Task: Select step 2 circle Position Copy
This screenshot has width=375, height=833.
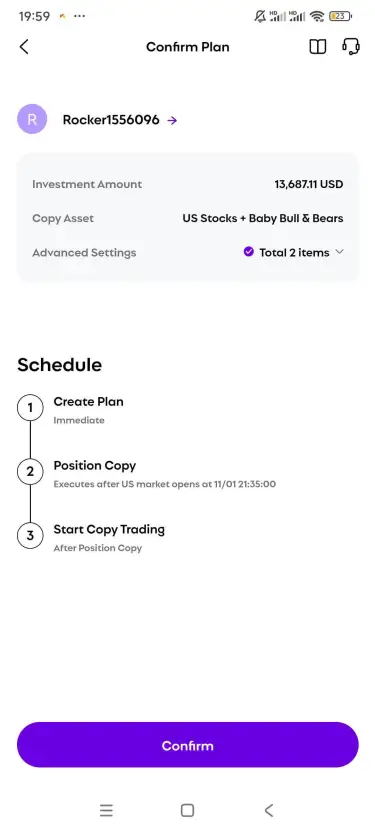Action: 30,472
